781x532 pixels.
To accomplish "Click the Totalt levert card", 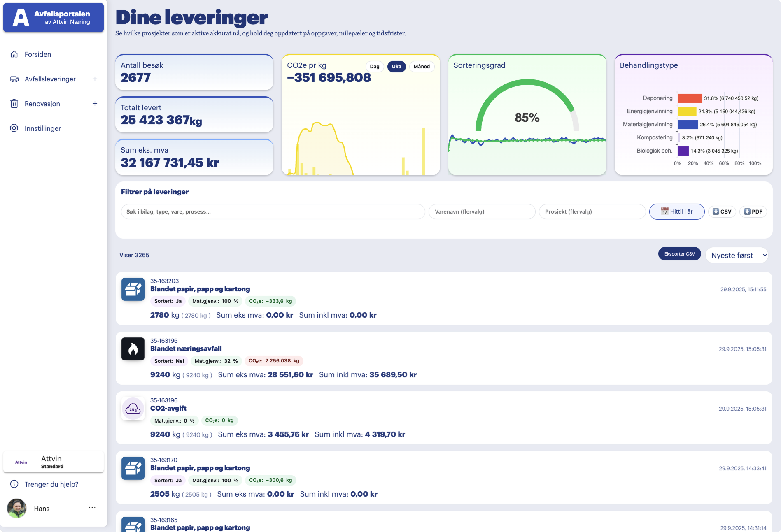I will click(194, 115).
